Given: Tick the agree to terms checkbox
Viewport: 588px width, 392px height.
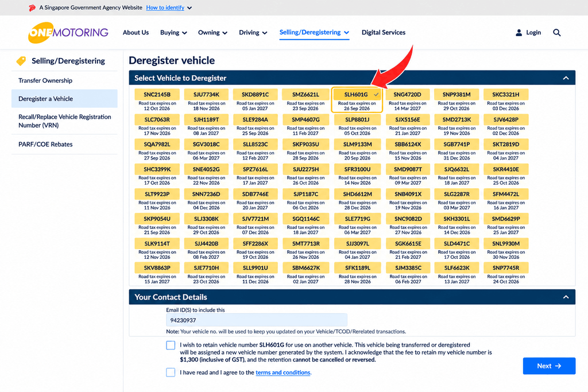Looking at the screenshot, I should click(x=171, y=372).
